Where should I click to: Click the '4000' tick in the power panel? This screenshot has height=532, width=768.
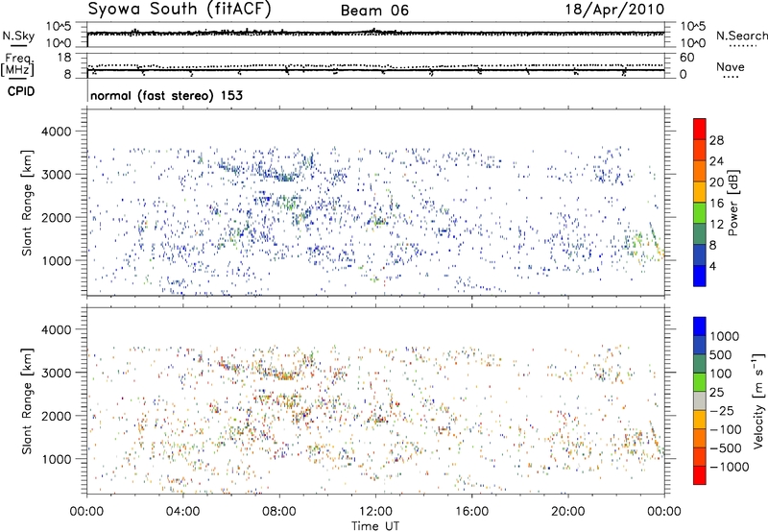(56, 132)
